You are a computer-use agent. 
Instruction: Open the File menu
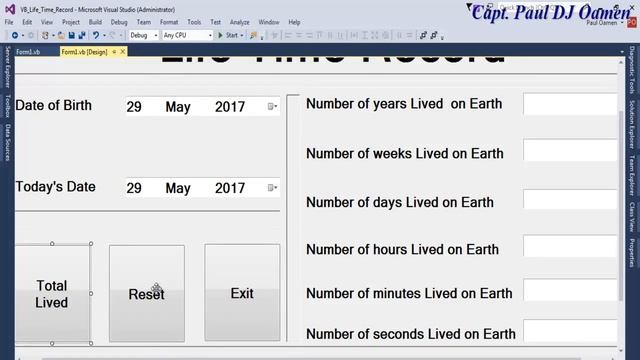click(9, 22)
